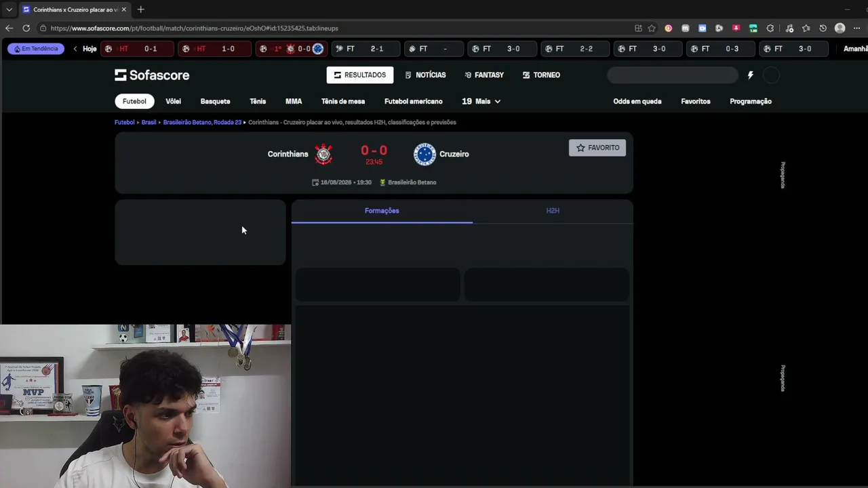Select Vôlei in the sports menu
The height and width of the screenshot is (488, 868).
pos(173,102)
